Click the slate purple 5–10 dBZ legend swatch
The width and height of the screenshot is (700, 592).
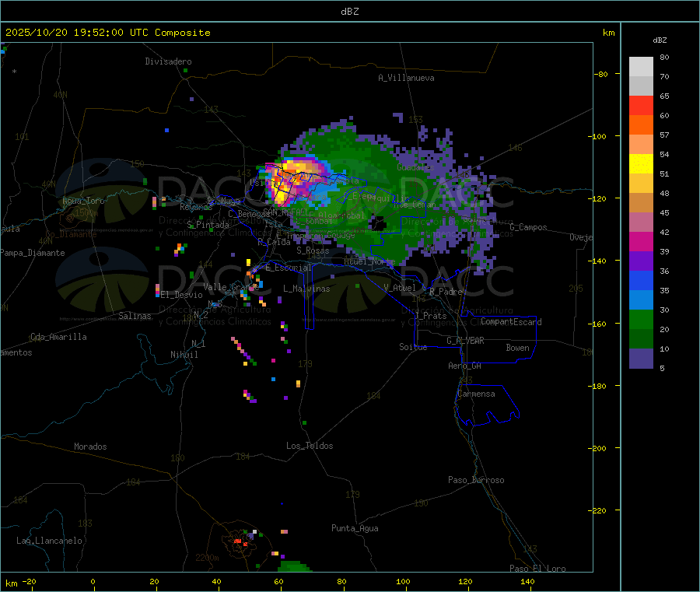[x=641, y=359]
